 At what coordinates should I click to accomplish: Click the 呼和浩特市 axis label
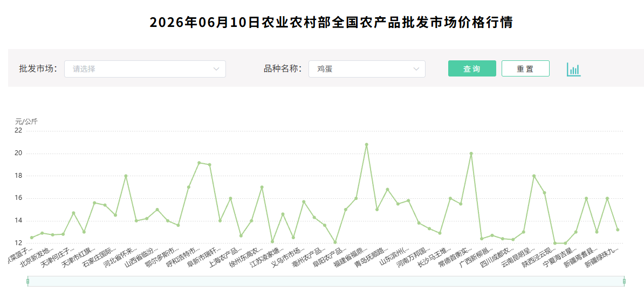point(184,256)
